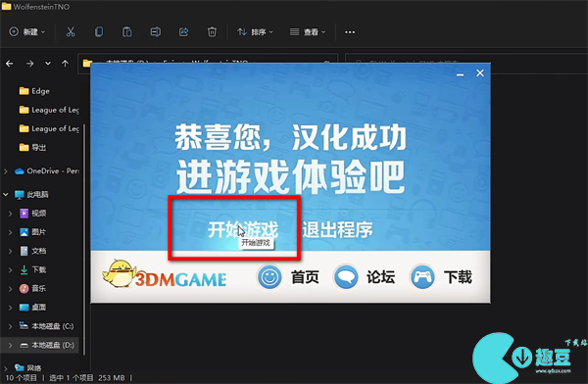Expand the 本地磁盘 (C:) node
This screenshot has width=588, height=384.
pyautogui.click(x=11, y=326)
